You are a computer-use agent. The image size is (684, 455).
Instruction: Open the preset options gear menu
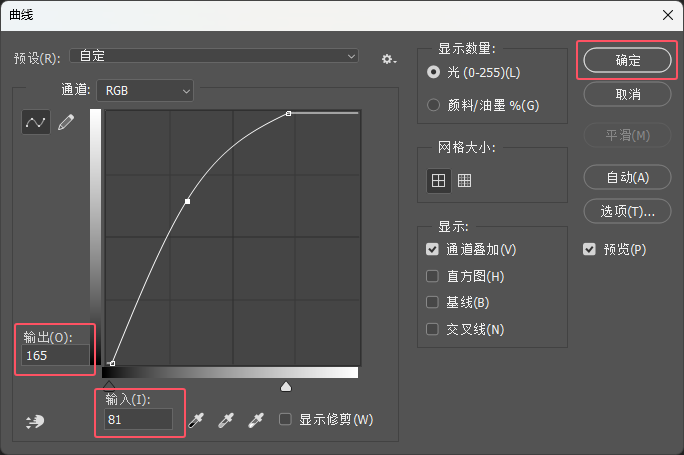[x=389, y=59]
